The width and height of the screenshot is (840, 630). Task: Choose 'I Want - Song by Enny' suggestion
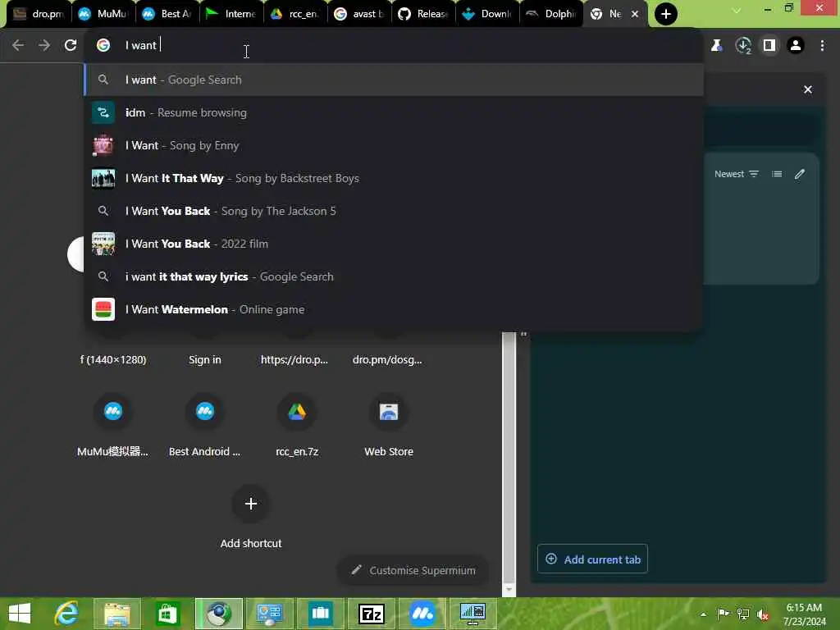tap(394, 145)
